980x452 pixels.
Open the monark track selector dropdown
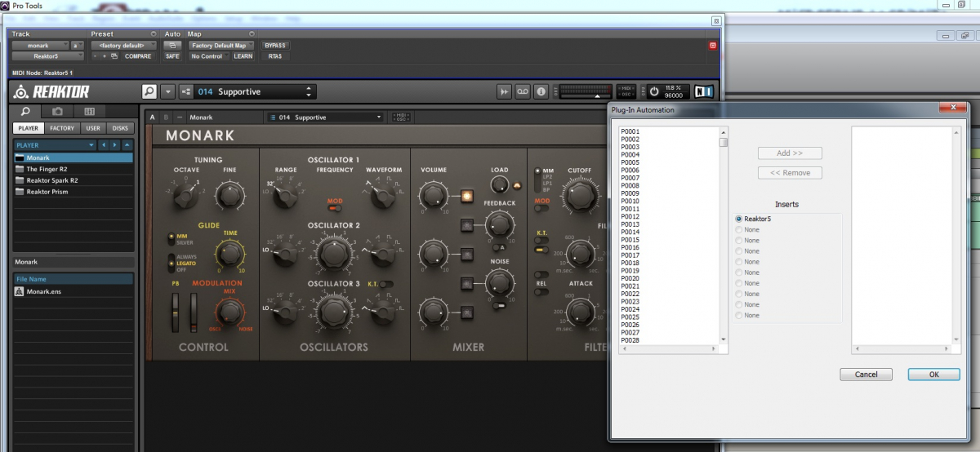point(40,46)
